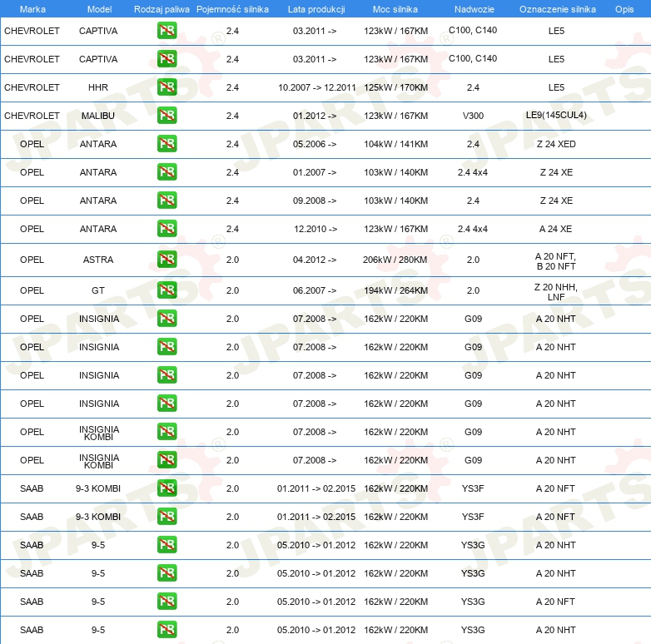The width and height of the screenshot is (651, 644).
Task: Select the Pojemność silnika column header
Action: 232,8
